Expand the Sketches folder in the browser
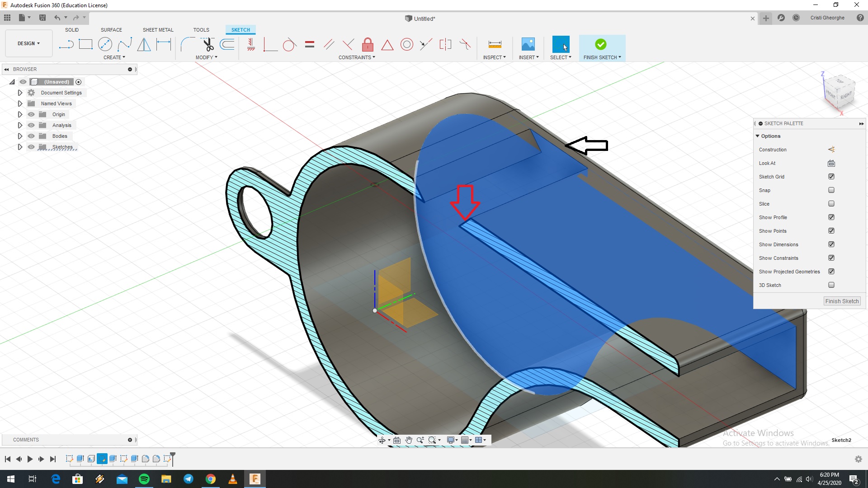868x488 pixels. point(20,146)
